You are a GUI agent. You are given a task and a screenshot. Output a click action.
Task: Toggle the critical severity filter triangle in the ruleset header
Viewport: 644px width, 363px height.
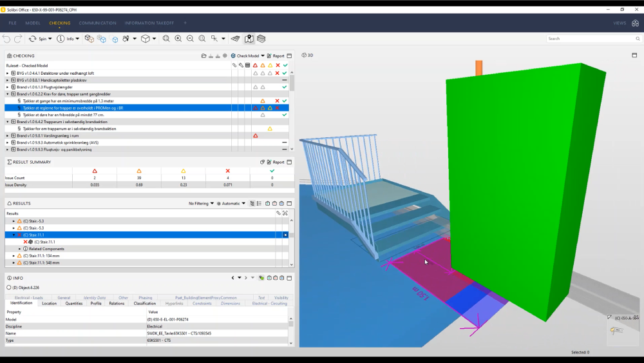(x=255, y=65)
